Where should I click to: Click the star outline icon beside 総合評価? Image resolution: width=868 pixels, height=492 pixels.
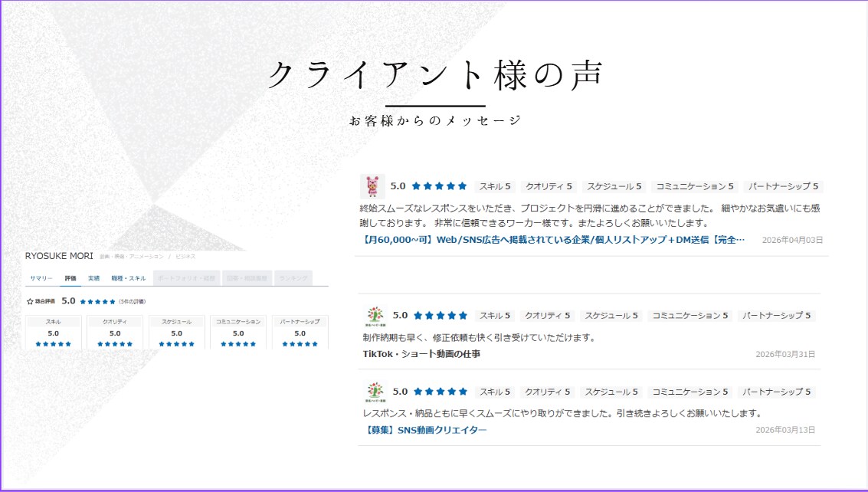coord(30,301)
